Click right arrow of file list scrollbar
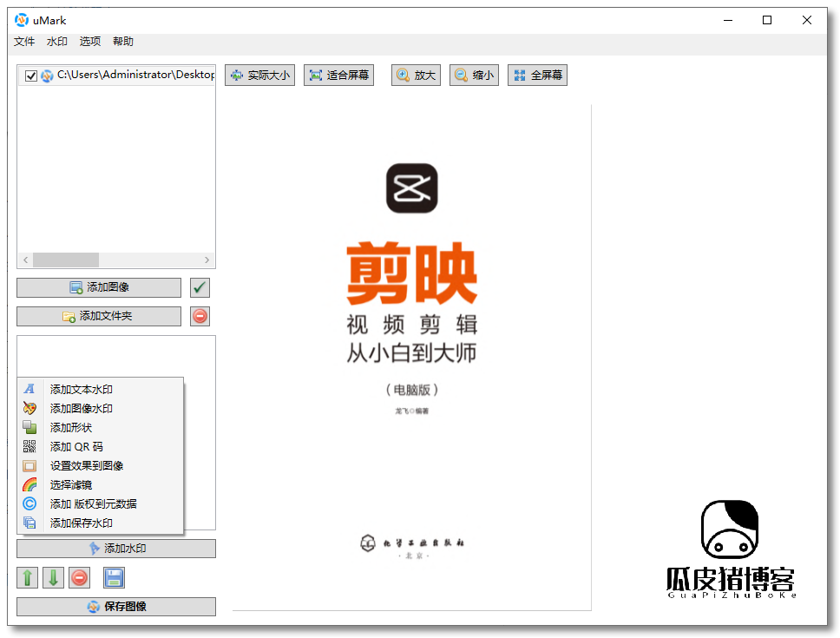Image resolution: width=840 pixels, height=638 pixels. (207, 260)
